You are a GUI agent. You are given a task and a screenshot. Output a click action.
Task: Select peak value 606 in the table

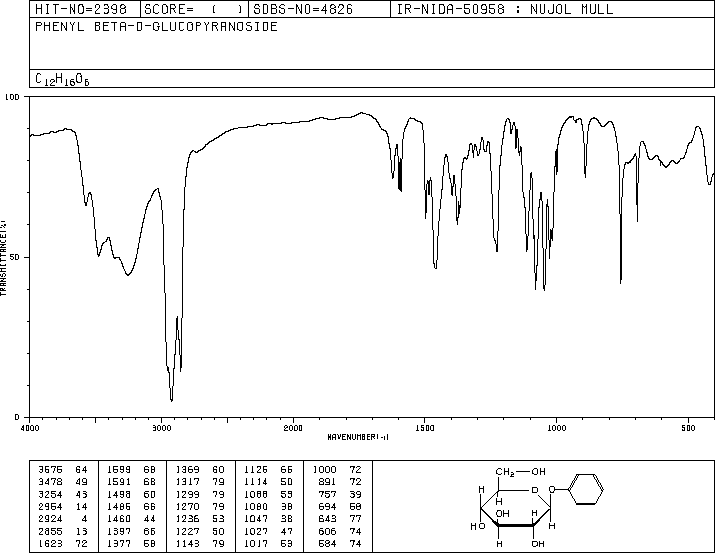(327, 532)
